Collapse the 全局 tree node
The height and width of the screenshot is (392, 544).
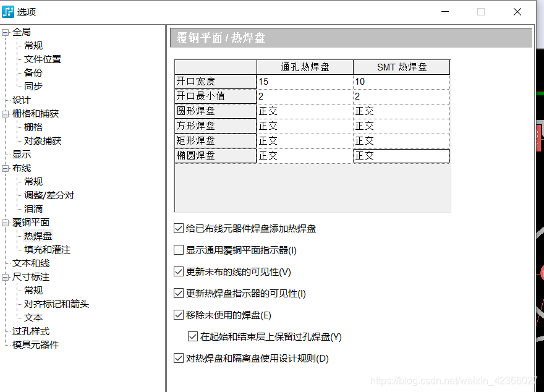5,32
